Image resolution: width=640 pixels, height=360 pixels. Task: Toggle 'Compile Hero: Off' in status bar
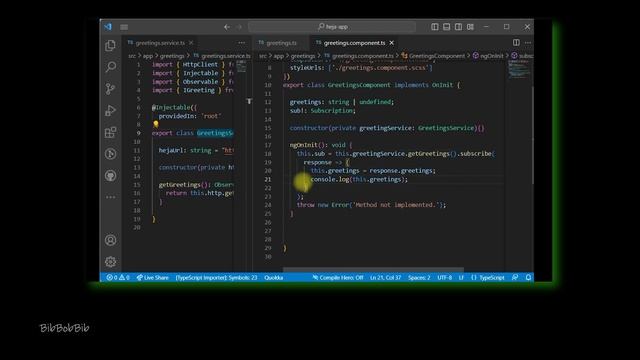(x=338, y=278)
